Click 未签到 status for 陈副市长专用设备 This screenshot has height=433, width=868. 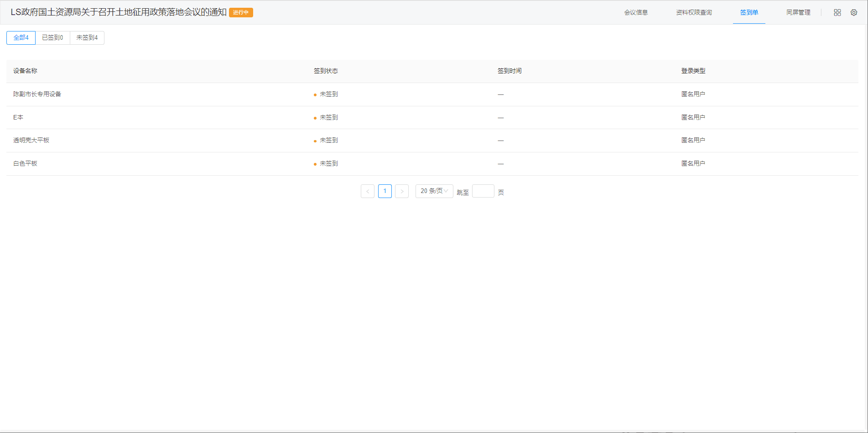tap(328, 94)
